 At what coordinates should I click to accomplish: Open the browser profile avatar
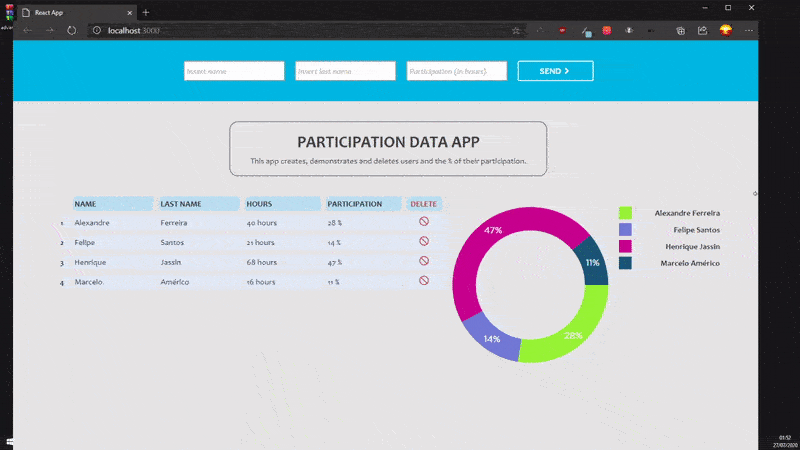726,30
